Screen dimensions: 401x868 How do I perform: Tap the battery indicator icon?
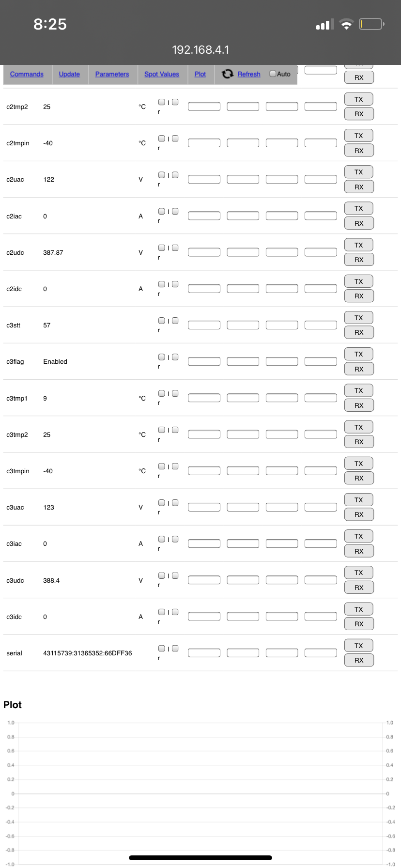(x=371, y=24)
